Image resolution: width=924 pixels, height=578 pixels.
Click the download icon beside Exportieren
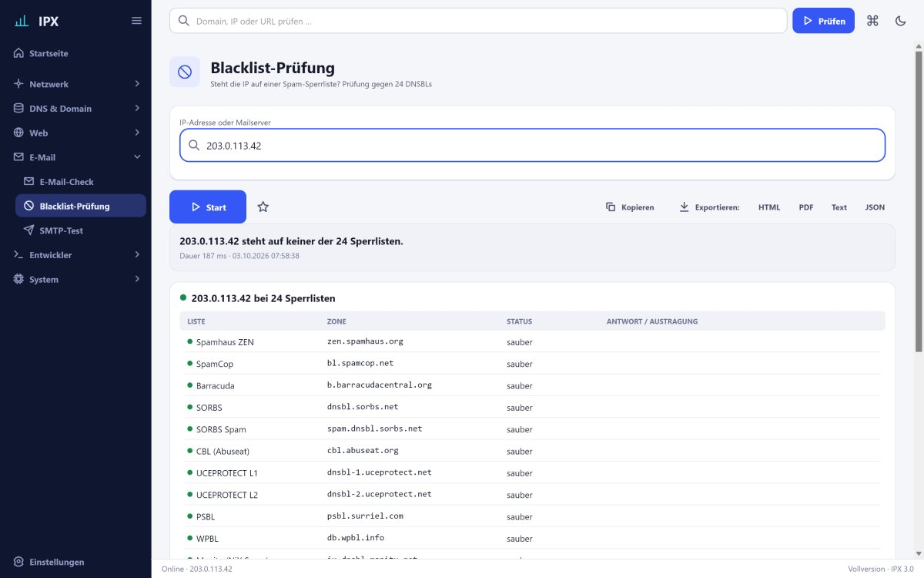684,207
